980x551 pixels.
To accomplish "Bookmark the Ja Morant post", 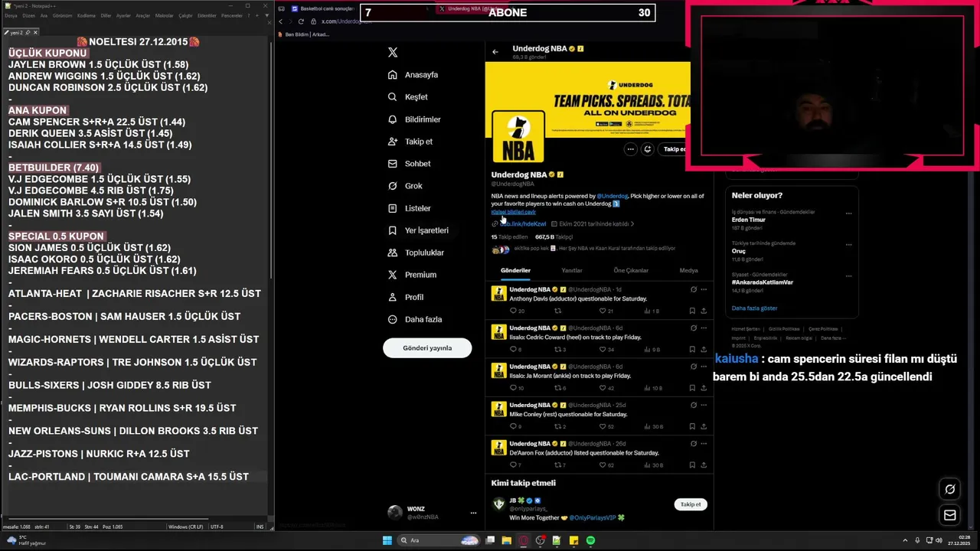I will coord(692,388).
